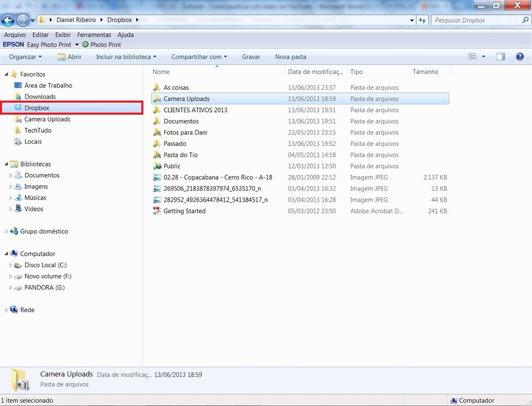Sort by the Tamanho column header

pos(430,71)
